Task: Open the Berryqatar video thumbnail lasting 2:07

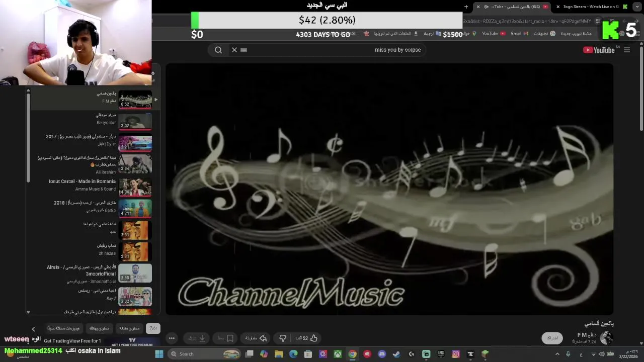Action: tap(135, 121)
